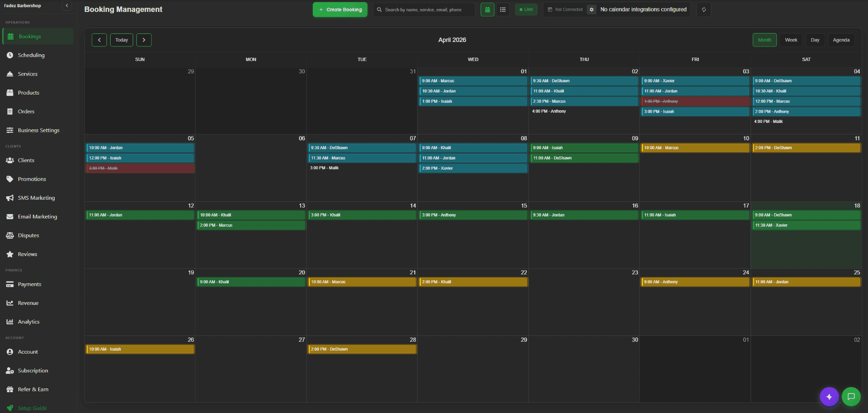Open Business Settings
Image resolution: width=868 pixels, height=413 pixels.
coord(38,130)
